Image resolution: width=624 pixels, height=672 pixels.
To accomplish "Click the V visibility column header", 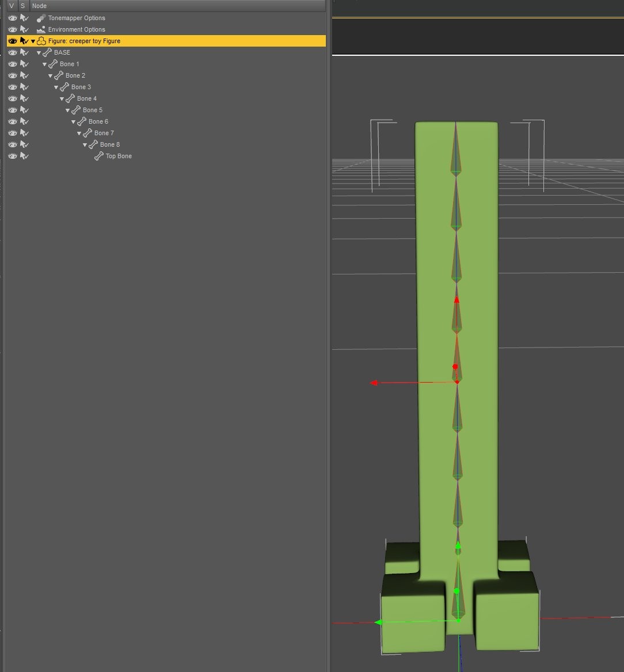I will coord(12,6).
